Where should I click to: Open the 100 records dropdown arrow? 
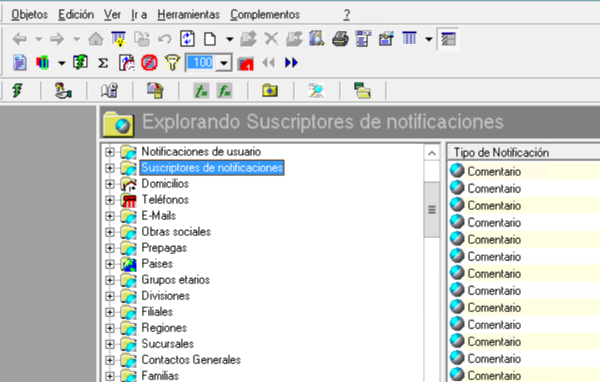(x=224, y=63)
